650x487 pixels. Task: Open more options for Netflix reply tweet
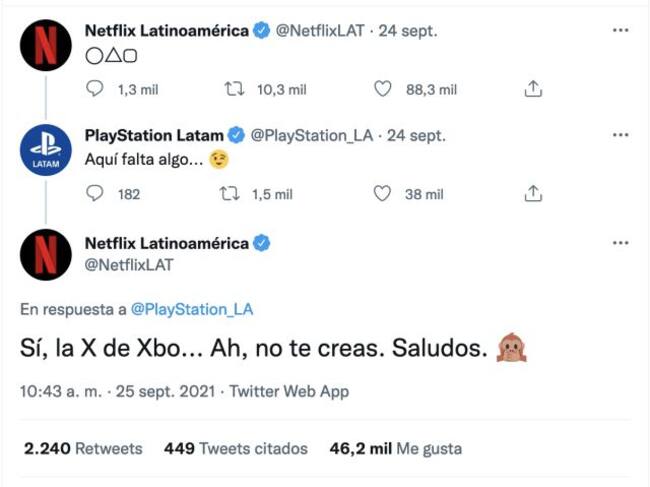(620, 243)
